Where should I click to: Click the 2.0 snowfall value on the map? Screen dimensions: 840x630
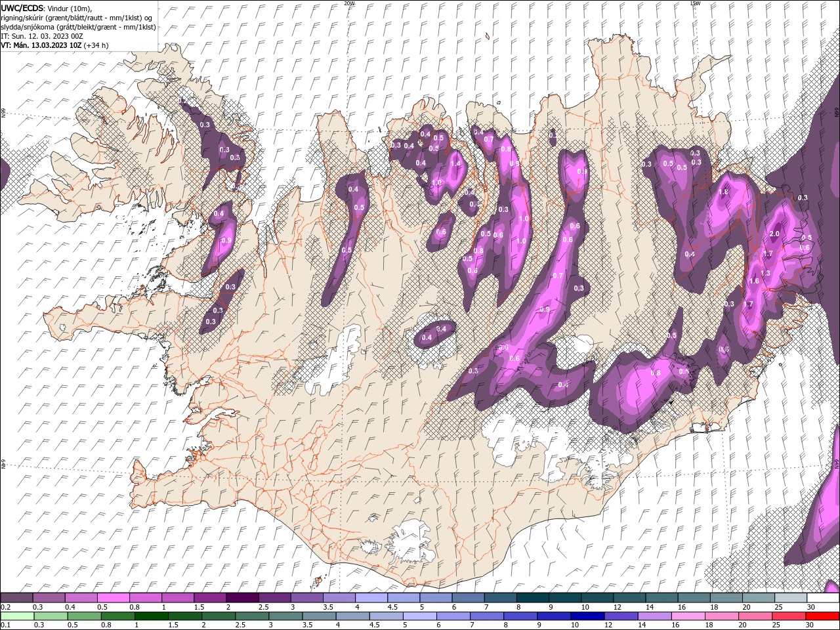(774, 234)
